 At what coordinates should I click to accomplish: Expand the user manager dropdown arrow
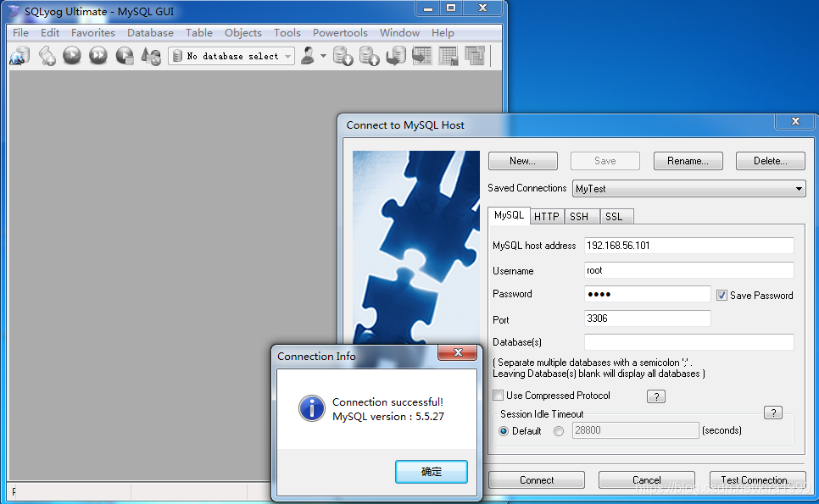coord(323,56)
